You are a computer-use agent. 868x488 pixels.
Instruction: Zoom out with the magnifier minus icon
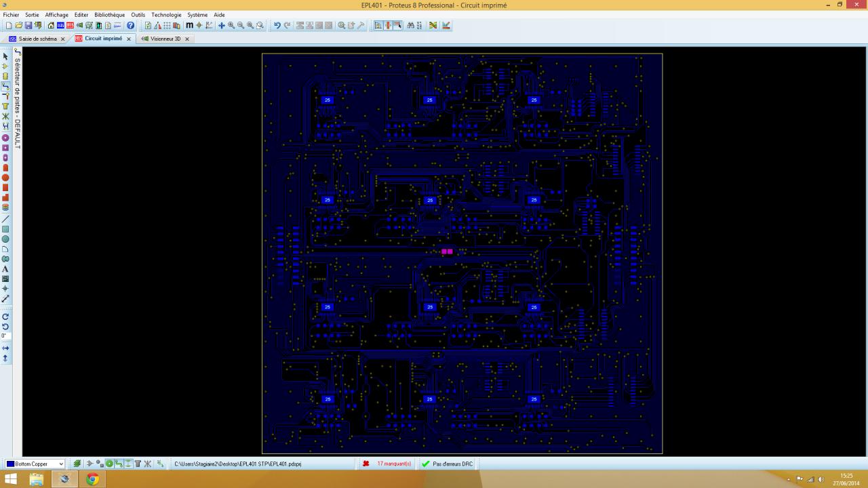240,26
